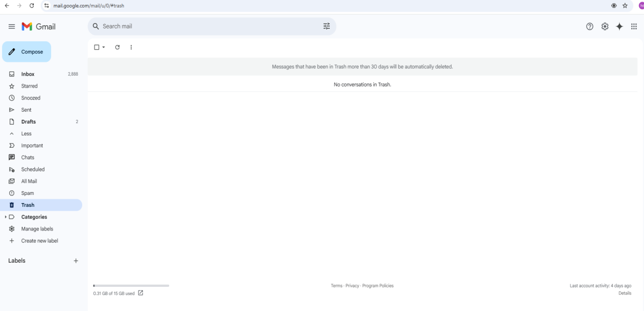Open All Mail
The height and width of the screenshot is (311, 644).
pos(41,181)
